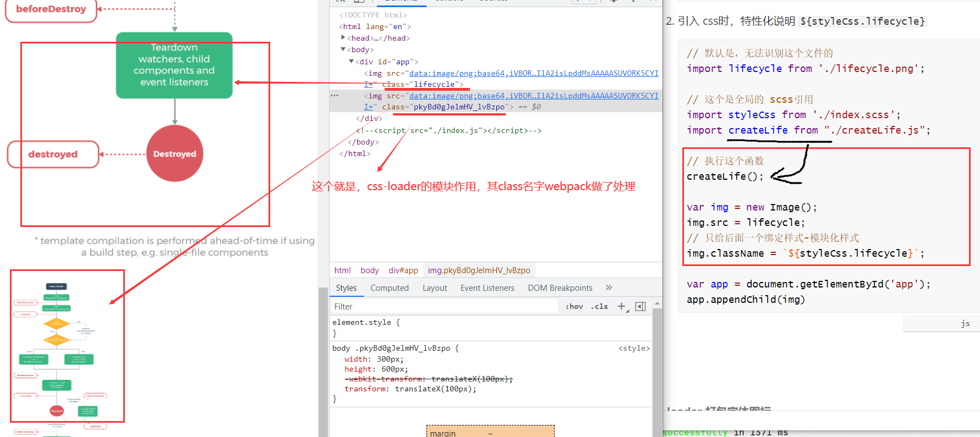This screenshot has width=980, height=437.
Task: Click the app.appendChild(img) line
Action: click(746, 299)
